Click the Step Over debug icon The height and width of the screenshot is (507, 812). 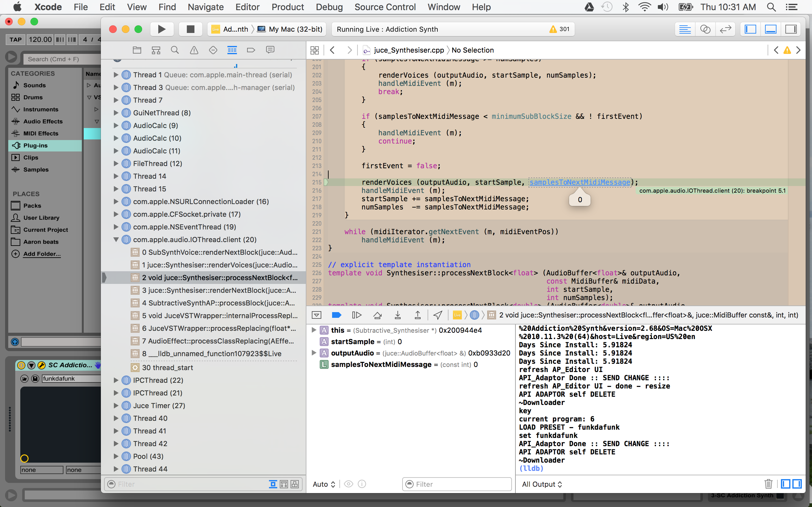click(377, 315)
